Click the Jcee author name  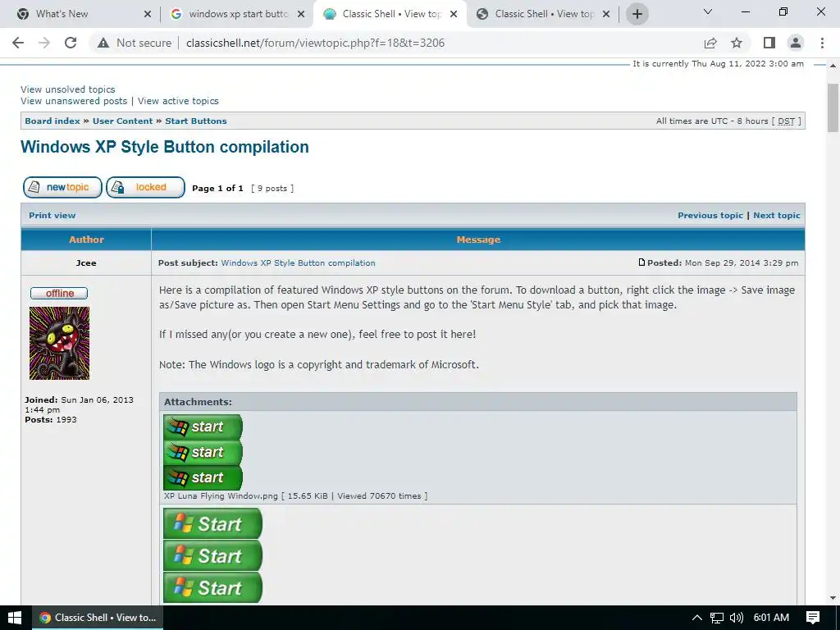click(x=85, y=263)
